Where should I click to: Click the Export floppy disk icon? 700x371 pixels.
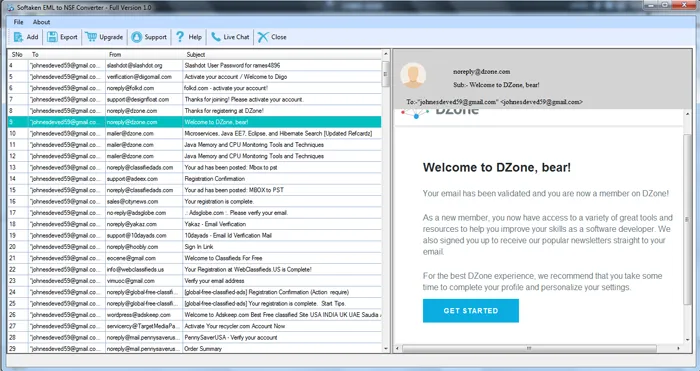52,37
